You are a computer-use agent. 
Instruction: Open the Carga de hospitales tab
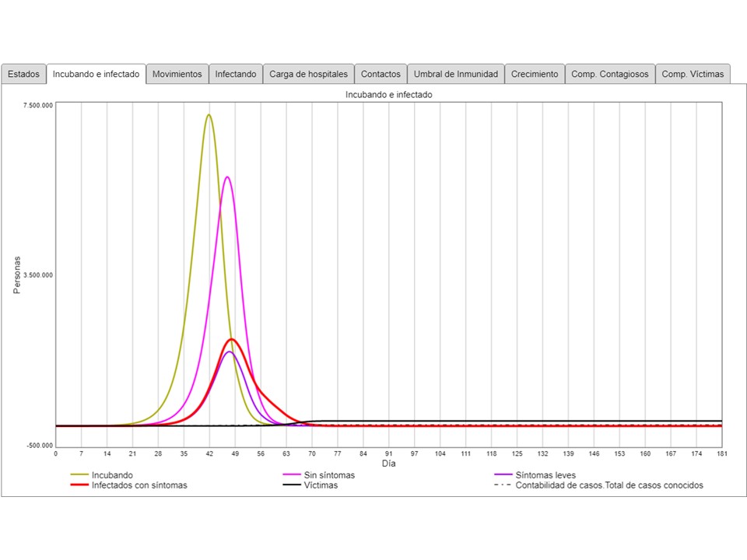pyautogui.click(x=308, y=74)
